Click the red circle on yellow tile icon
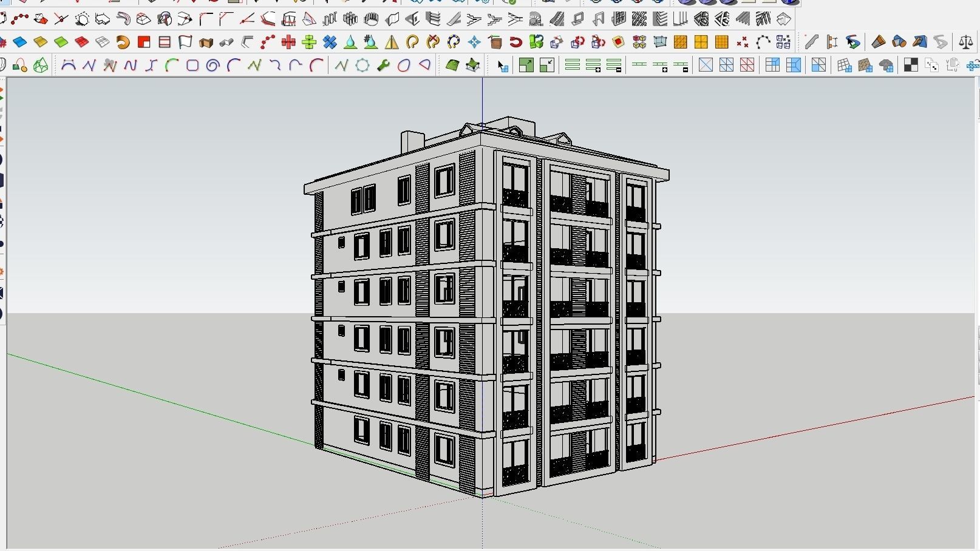 (x=619, y=42)
